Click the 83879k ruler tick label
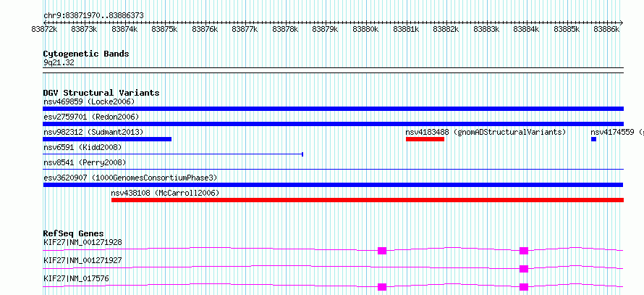 326,29
